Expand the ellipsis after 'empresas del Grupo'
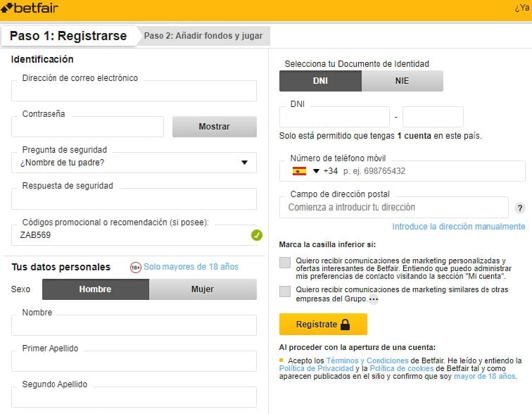The image size is (532, 414). [373, 299]
